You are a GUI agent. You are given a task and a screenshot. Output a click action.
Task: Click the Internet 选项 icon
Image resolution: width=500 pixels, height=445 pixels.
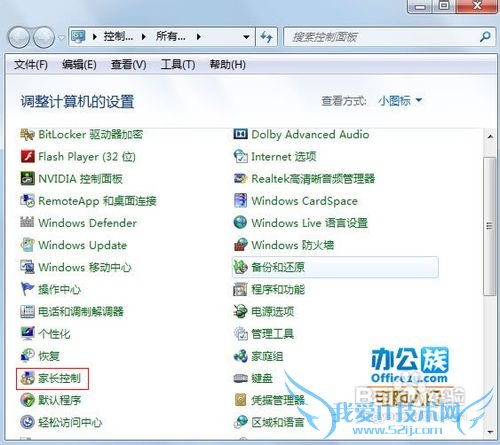click(x=240, y=156)
